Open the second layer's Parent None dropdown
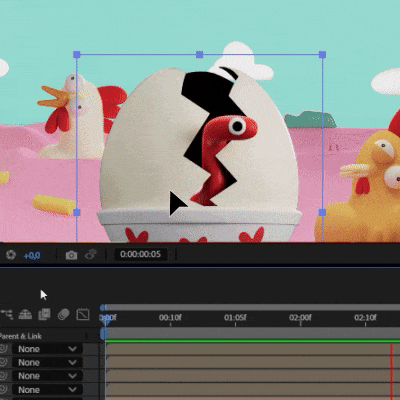The width and height of the screenshot is (400, 400). (47, 362)
